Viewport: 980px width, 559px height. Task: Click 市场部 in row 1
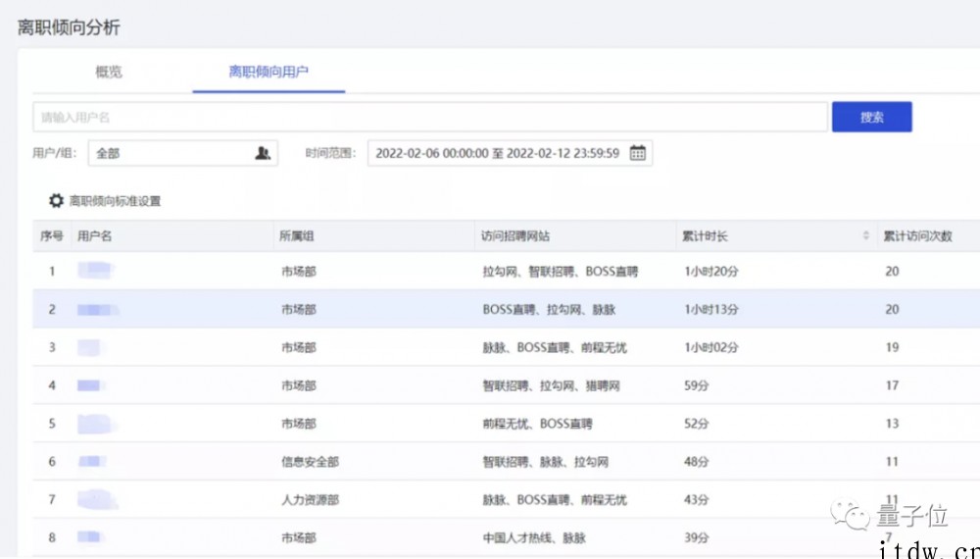(299, 272)
